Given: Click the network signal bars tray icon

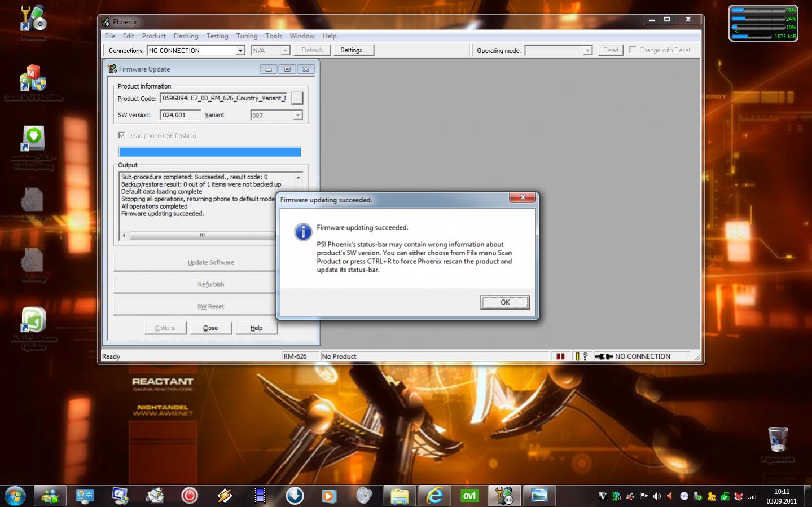Looking at the screenshot, I should coord(752,496).
